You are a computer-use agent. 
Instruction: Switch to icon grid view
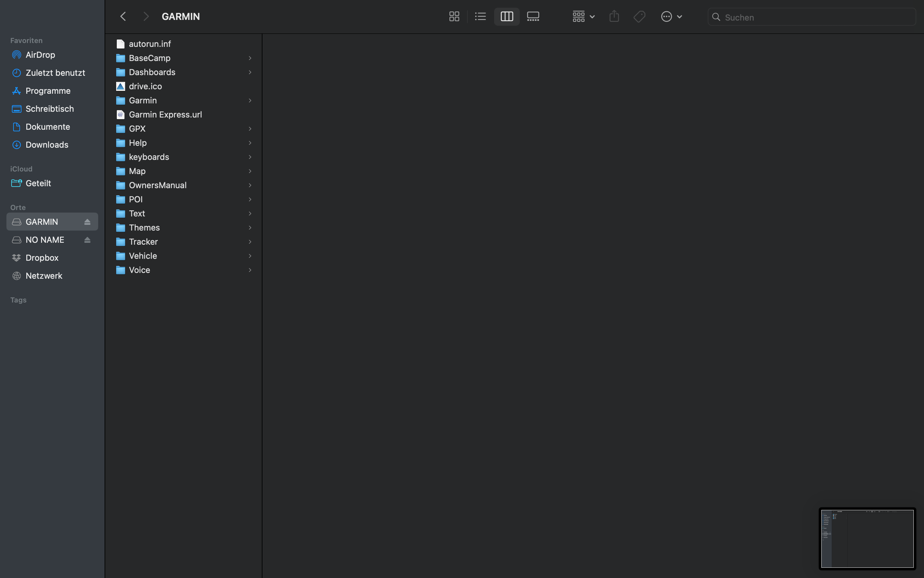pos(454,16)
